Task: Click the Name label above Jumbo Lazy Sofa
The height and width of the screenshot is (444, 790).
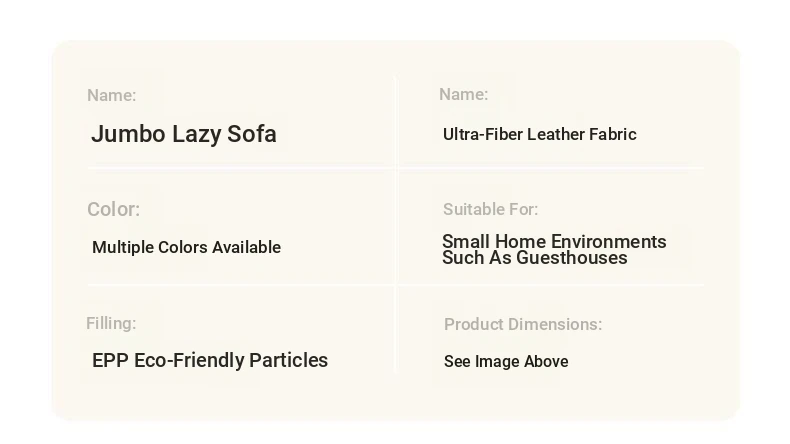Action: [x=111, y=96]
